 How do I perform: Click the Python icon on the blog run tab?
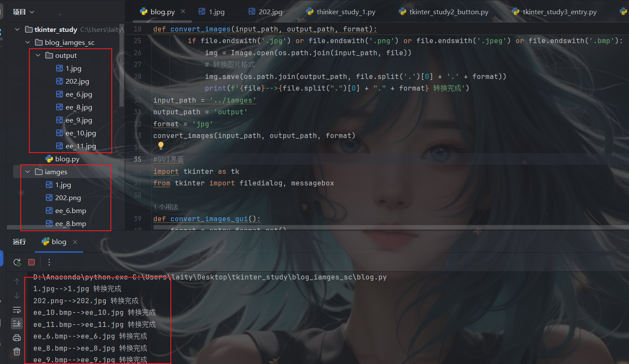[x=45, y=242]
